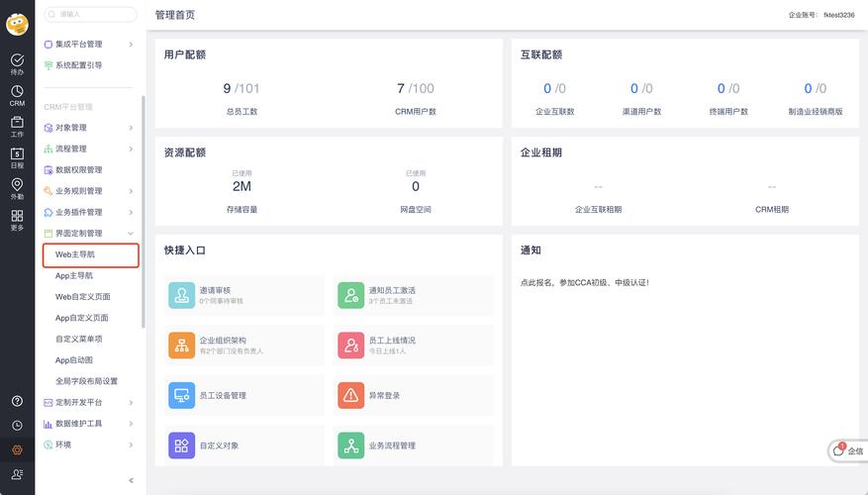
Task: Open the CRM icon in left rail
Action: 17,93
